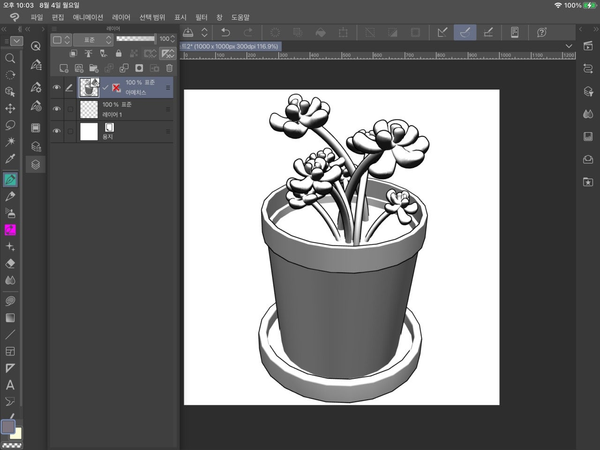Select the Magnifier zoom tool

coord(11,59)
